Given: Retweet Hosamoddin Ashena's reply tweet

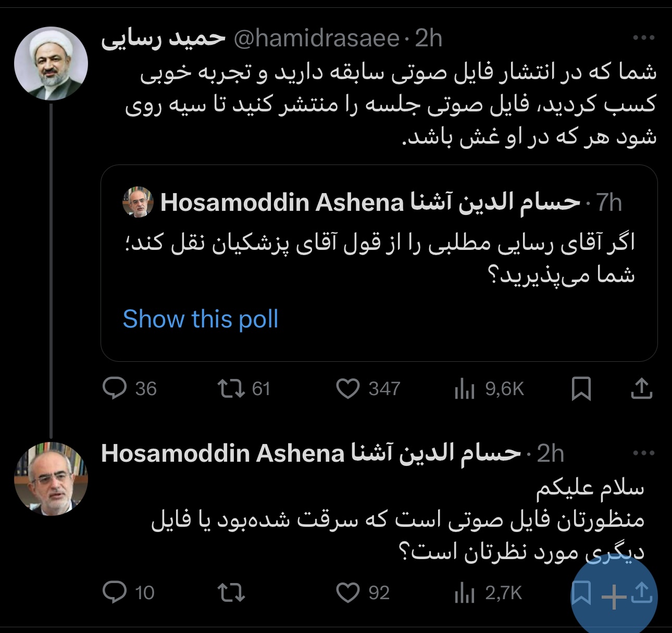Looking at the screenshot, I should pos(231,592).
